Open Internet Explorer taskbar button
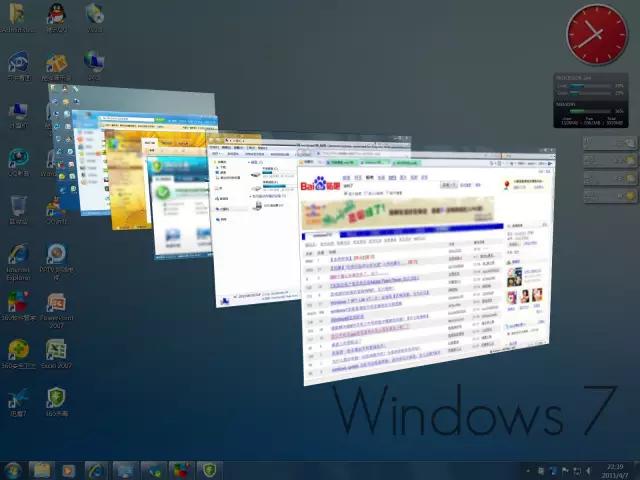 [x=97, y=471]
